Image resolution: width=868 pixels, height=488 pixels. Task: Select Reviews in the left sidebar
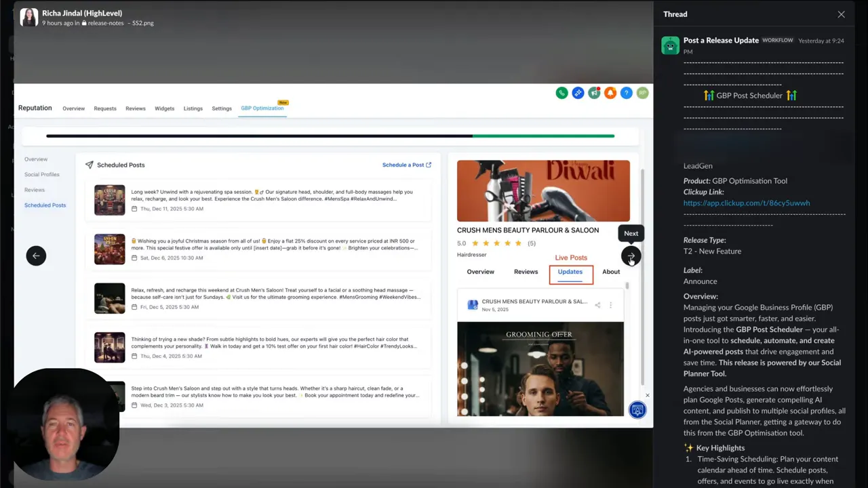(x=35, y=190)
